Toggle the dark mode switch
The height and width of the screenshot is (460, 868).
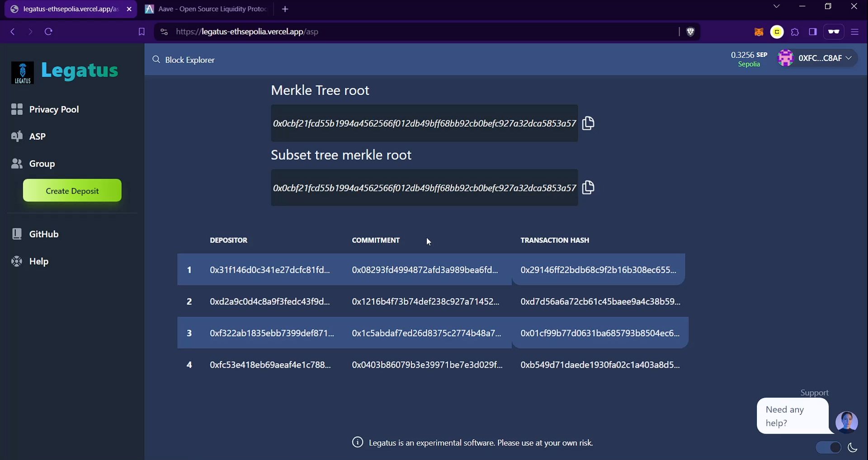tap(829, 447)
